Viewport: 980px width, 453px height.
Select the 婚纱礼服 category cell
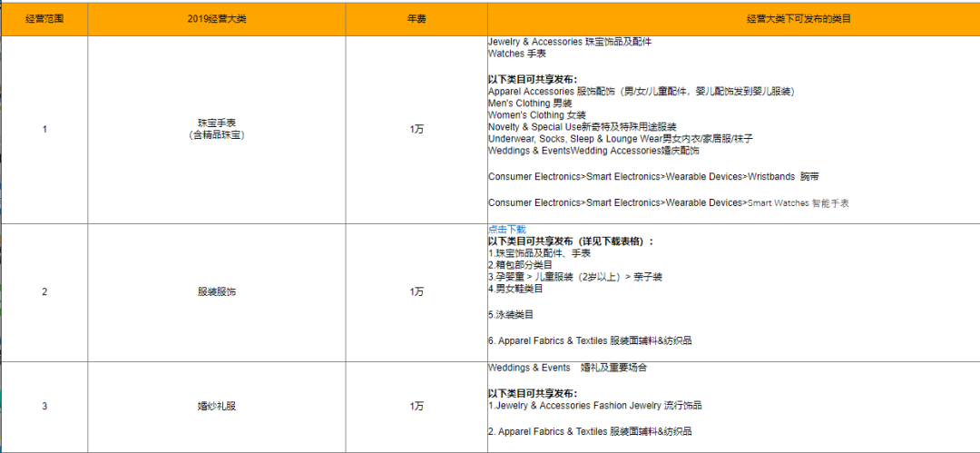(x=216, y=406)
